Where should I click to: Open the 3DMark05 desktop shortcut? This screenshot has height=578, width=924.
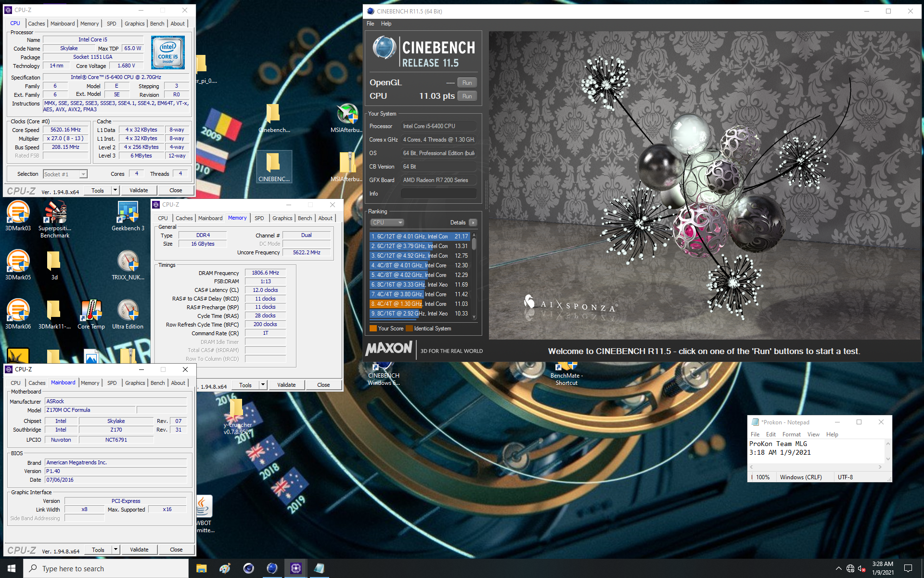click(18, 265)
